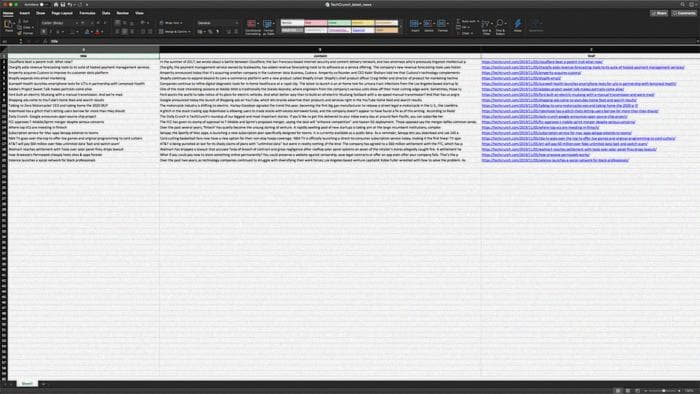Open Conditional Formatting in the ribbon
This screenshot has width=700, height=394.
point(252,27)
